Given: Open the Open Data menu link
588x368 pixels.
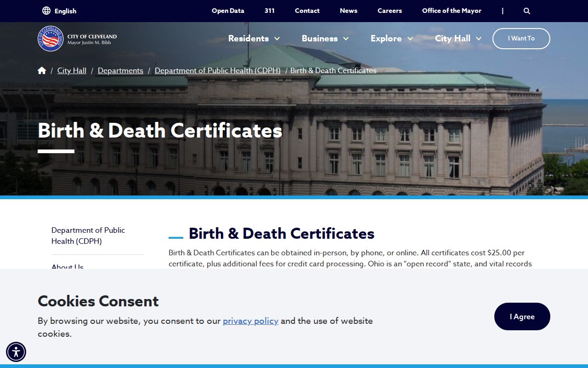Looking at the screenshot, I should point(228,11).
